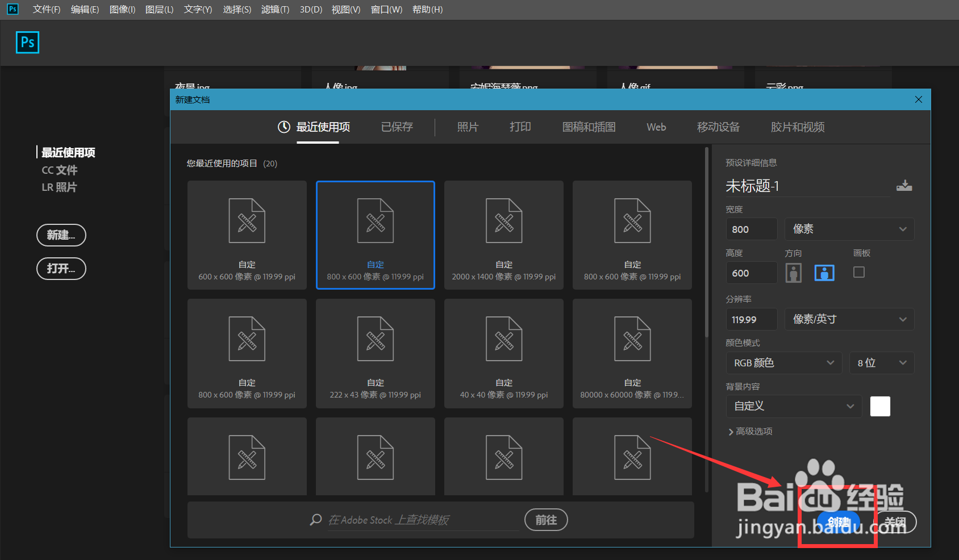Switch to the 图稿和插图 tab
This screenshot has height=560, width=959.
589,127
